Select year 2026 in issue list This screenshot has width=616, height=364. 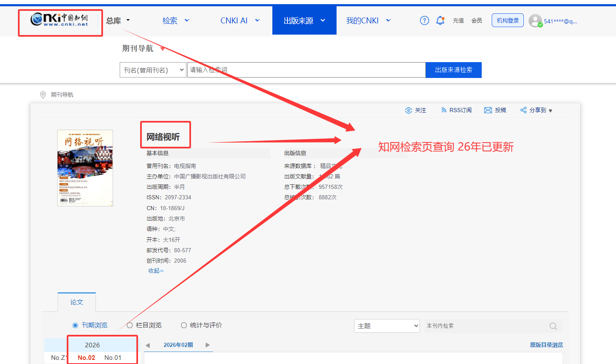tap(92, 345)
